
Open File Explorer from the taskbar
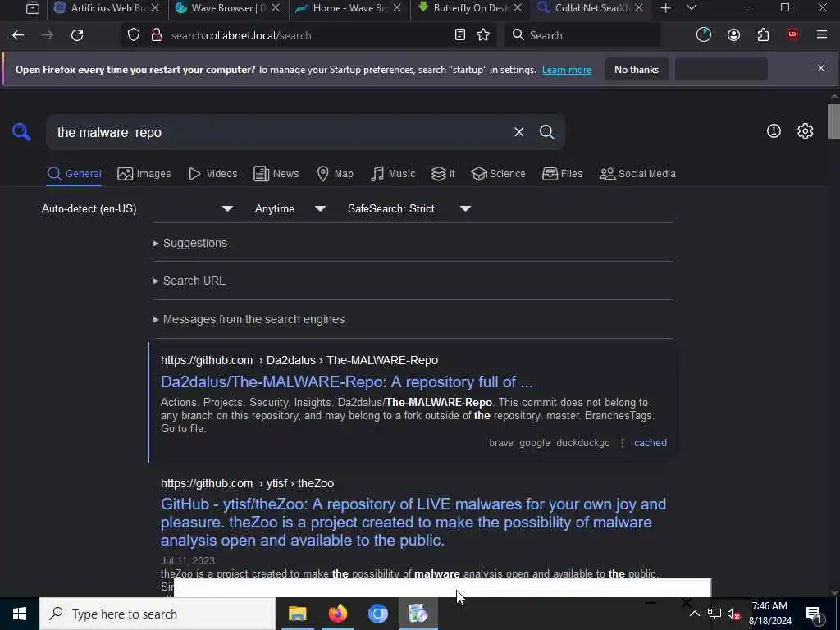pos(298,614)
